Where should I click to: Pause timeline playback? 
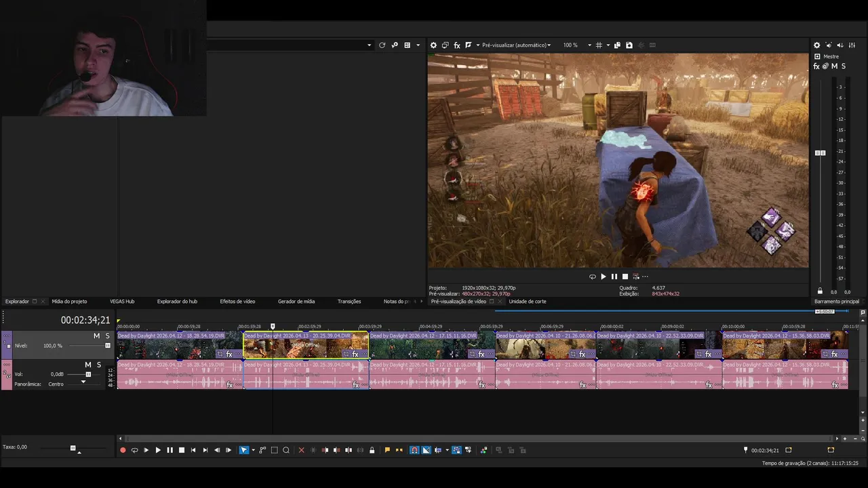point(170,450)
